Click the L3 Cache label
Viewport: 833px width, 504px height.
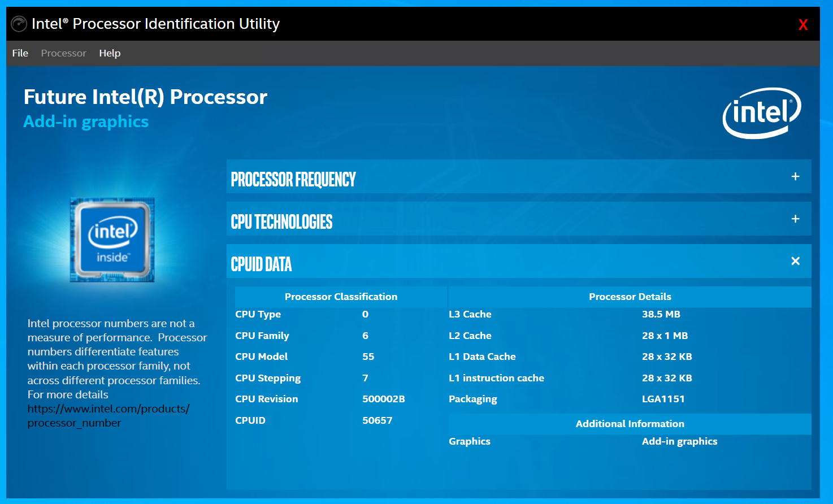tap(470, 314)
